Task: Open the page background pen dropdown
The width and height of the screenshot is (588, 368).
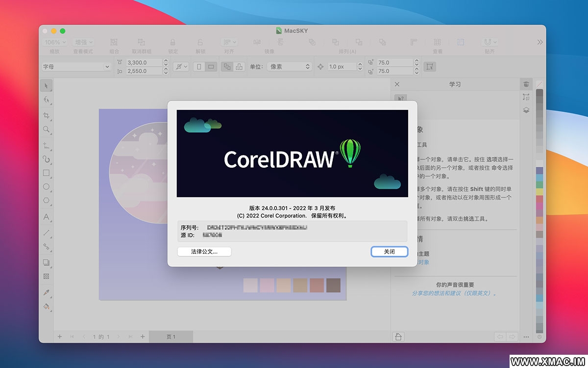Action: (x=181, y=66)
